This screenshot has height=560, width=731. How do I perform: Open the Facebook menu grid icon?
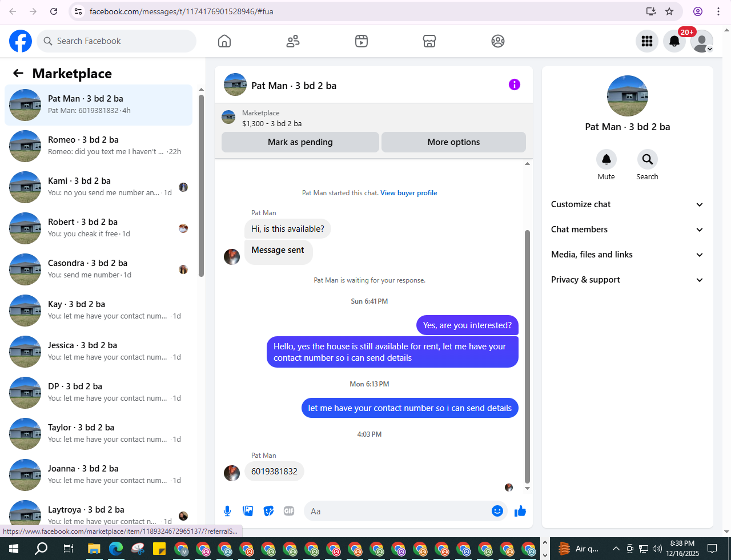coord(647,41)
